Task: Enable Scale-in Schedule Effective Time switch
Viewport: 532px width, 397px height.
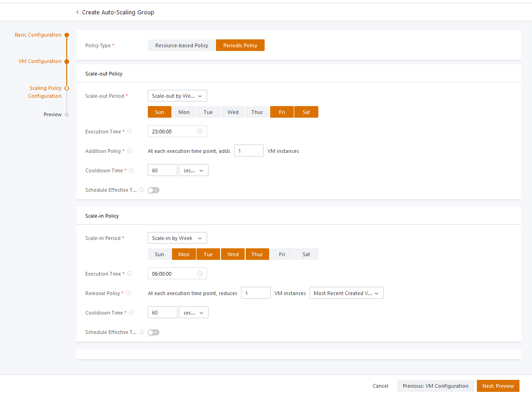Action: [x=153, y=333]
